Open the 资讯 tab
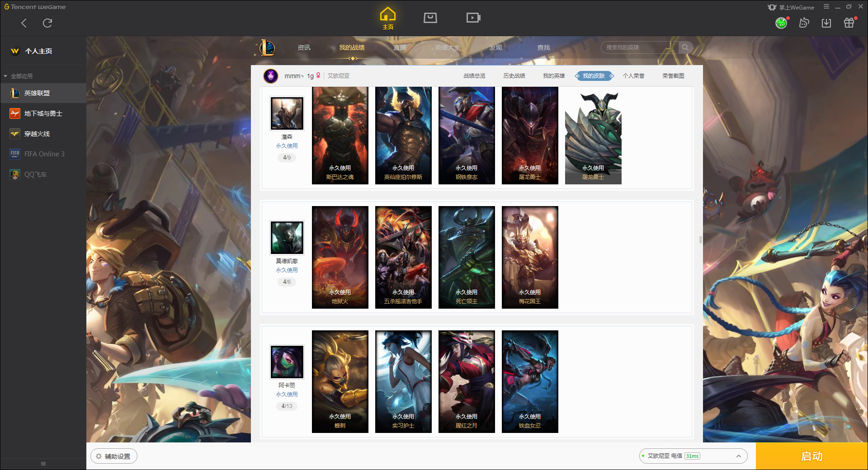The image size is (868, 470). pos(304,47)
